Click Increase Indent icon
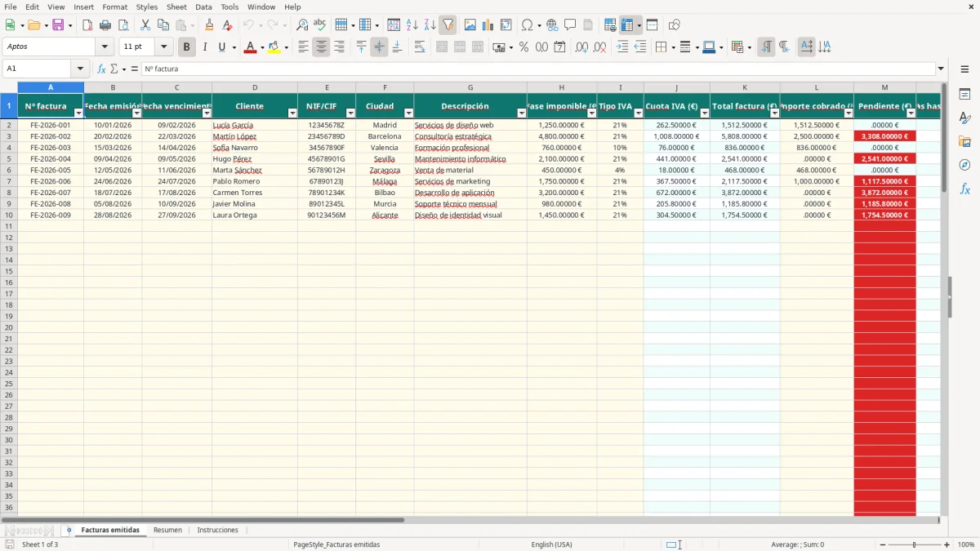 [x=622, y=47]
